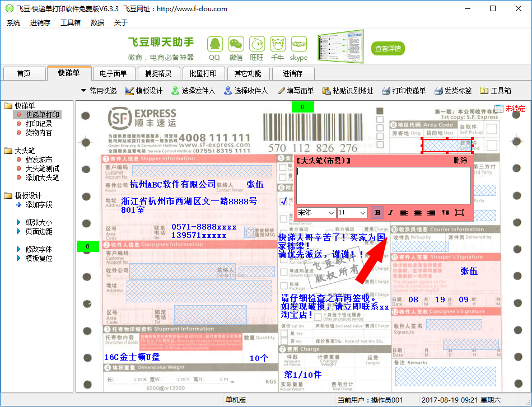Tick the 保价 否 No checkbox
Image resolution: width=532 pixels, height=407 pixels.
point(284,341)
